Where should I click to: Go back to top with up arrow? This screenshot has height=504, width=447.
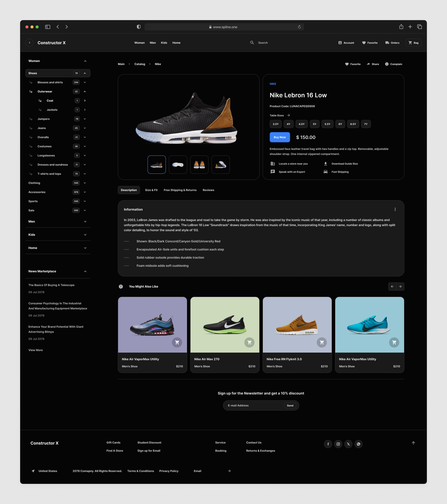click(x=413, y=443)
